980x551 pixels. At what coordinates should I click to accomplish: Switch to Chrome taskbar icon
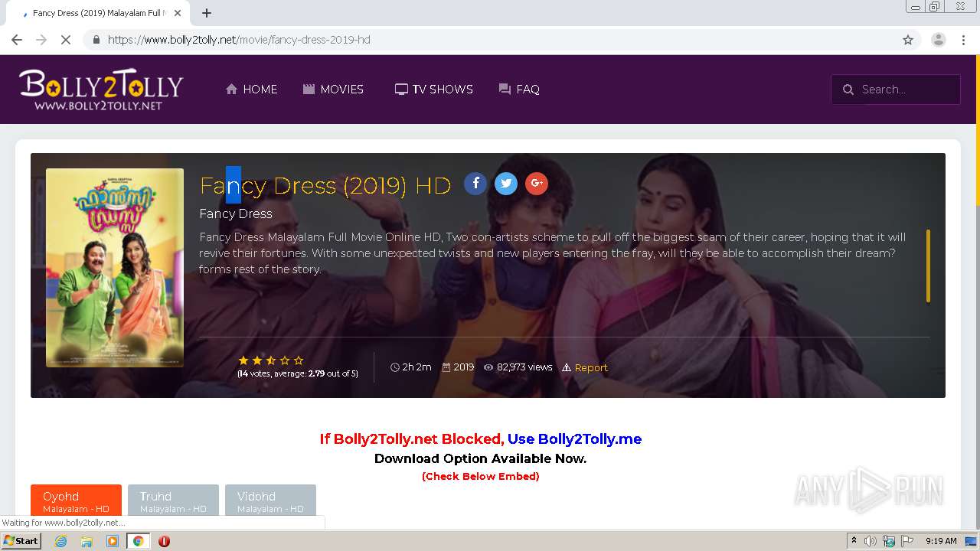point(139,541)
